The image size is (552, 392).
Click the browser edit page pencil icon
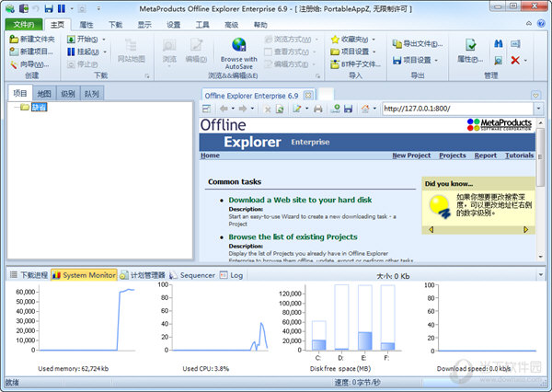(297, 109)
